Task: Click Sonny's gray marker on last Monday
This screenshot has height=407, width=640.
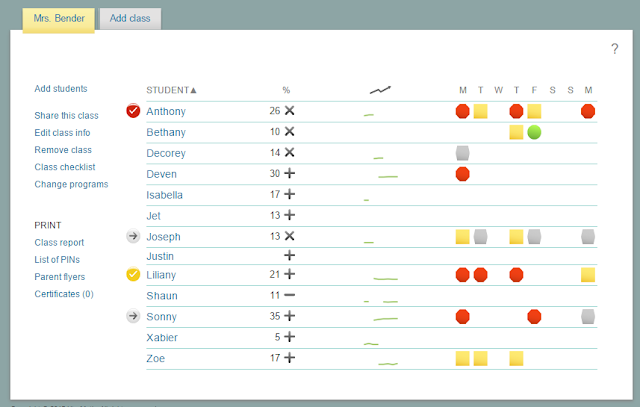Action: 588,316
